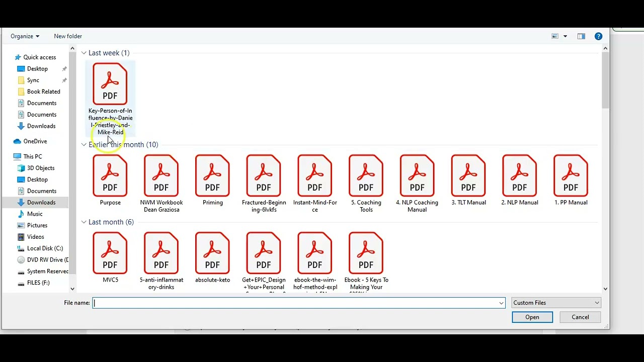Select the absolute-keto PDF file
The width and height of the screenshot is (644, 362).
212,258
